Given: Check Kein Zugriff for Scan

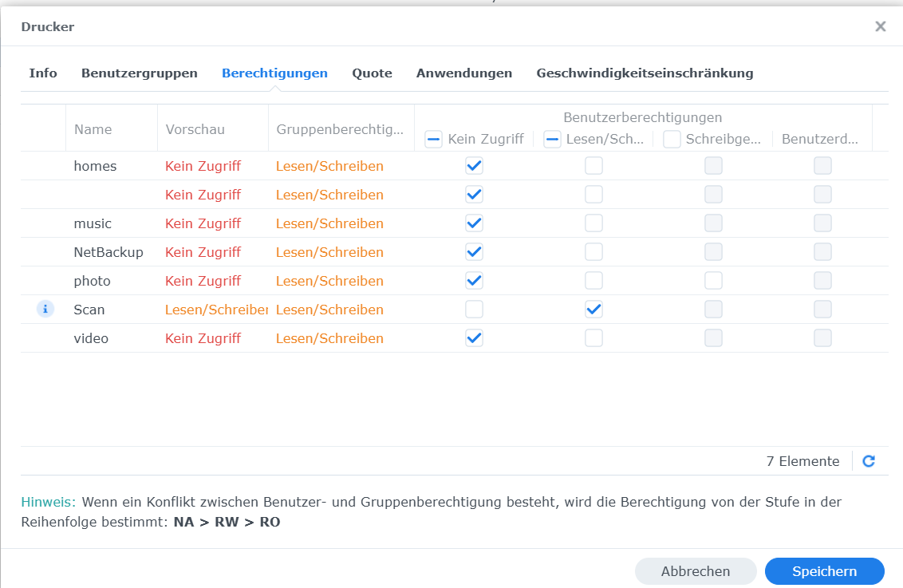Looking at the screenshot, I should [x=474, y=310].
